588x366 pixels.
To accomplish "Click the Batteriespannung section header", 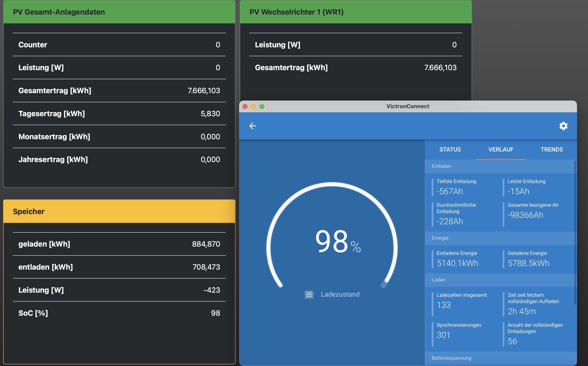I will (451, 358).
